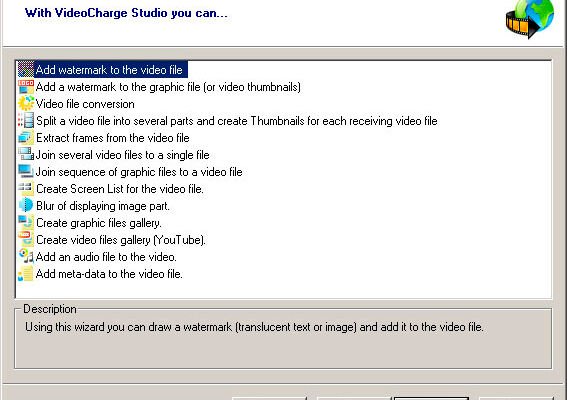
Task: Click the wizard description text about watermark
Action: [x=254, y=327]
